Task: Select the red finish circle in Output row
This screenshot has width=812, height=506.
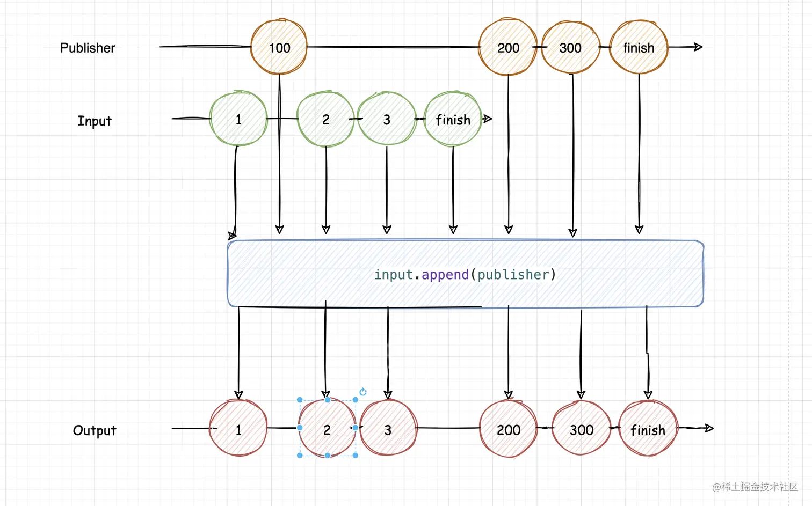Action: pos(648,428)
